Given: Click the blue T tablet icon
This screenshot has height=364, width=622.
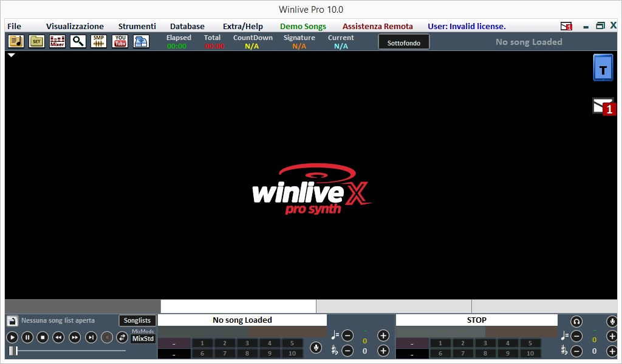Looking at the screenshot, I should coord(603,68).
